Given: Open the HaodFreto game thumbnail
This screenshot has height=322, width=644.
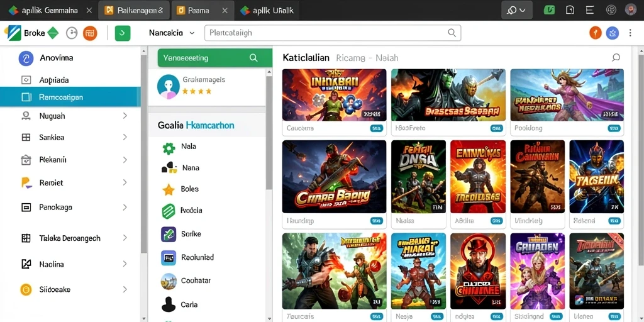Looking at the screenshot, I should pyautogui.click(x=449, y=95).
